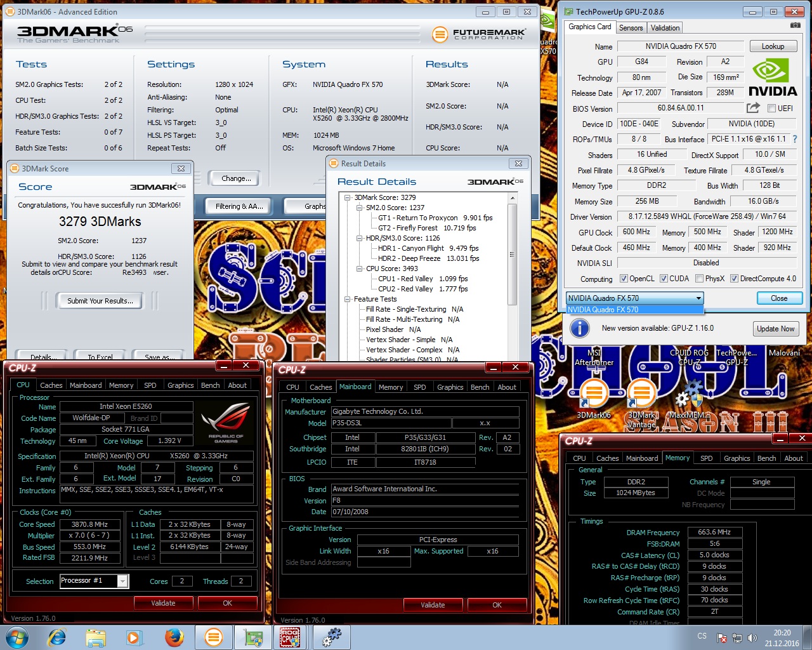This screenshot has width=812, height=650.
Task: Open the Caches tab in the Xeon CPU-Z window
Action: click(x=51, y=385)
